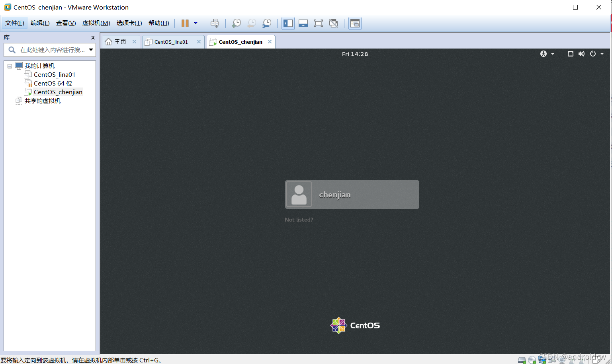
Task: Open the accessibility menu icon in CentOS
Action: pos(544,54)
